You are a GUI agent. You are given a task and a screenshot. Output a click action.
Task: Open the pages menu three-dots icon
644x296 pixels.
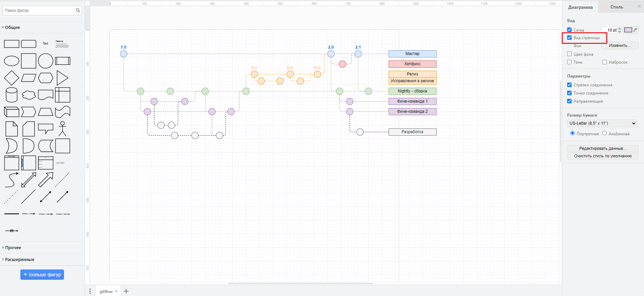[x=90, y=291]
